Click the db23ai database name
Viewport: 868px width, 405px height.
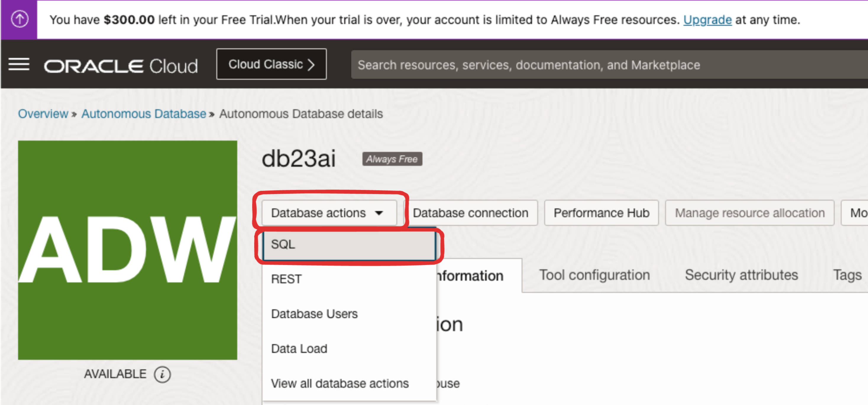point(298,158)
